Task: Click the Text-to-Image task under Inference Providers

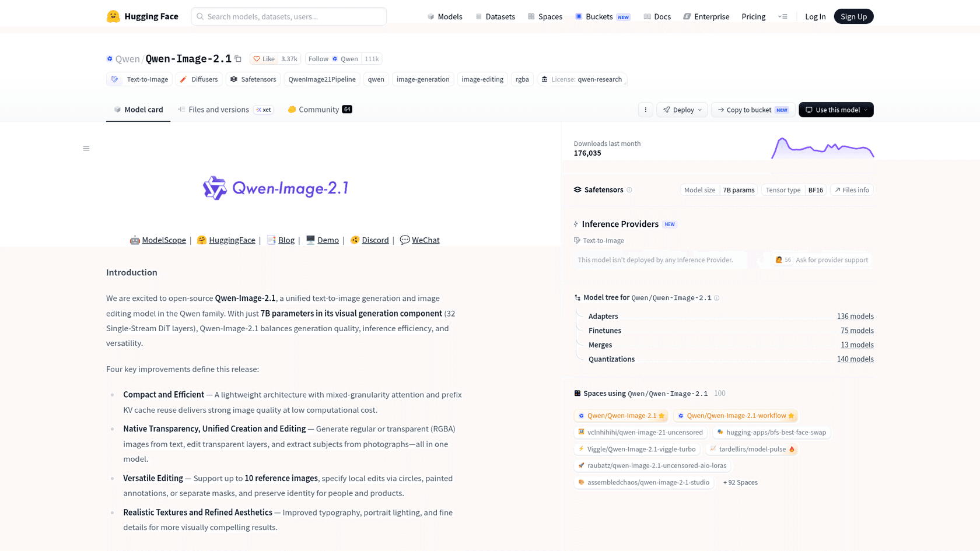Action: [599, 240]
